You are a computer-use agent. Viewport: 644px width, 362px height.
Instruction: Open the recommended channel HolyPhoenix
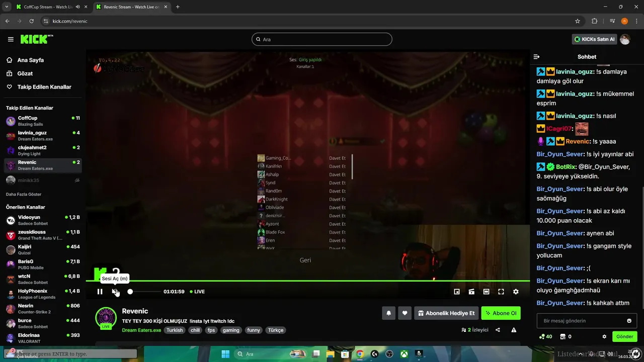pos(43,294)
